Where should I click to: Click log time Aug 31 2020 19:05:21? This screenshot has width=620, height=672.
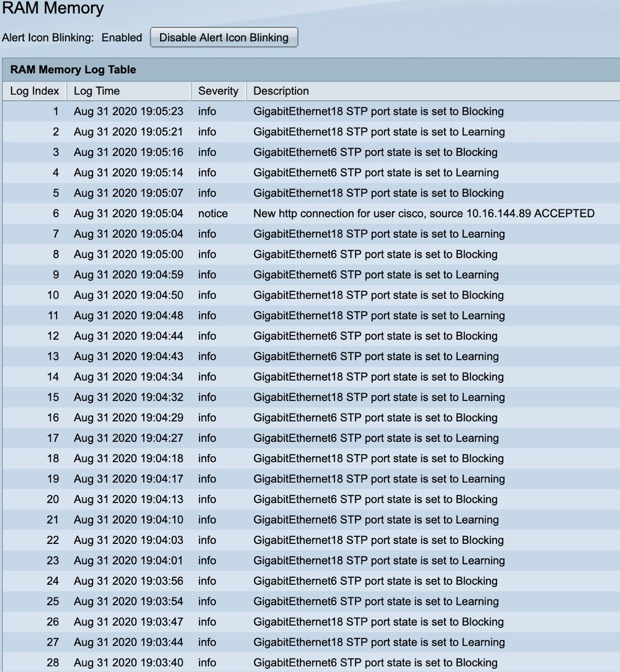coord(129,132)
